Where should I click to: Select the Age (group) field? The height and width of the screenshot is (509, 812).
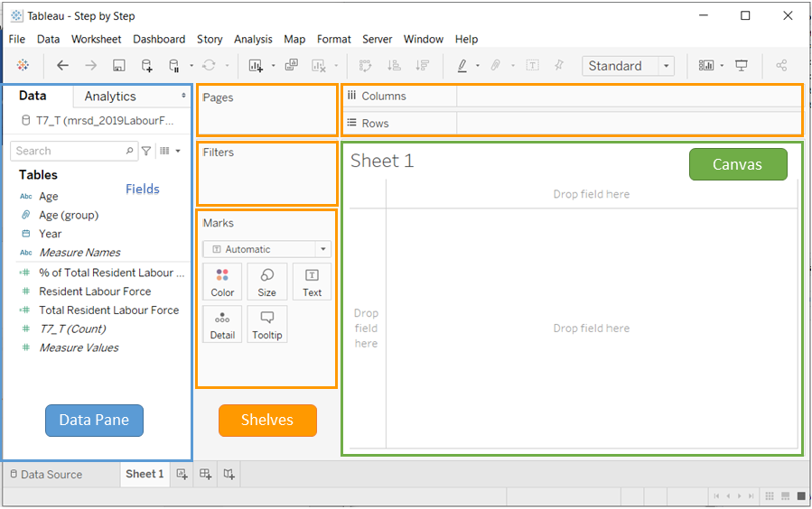click(x=69, y=215)
